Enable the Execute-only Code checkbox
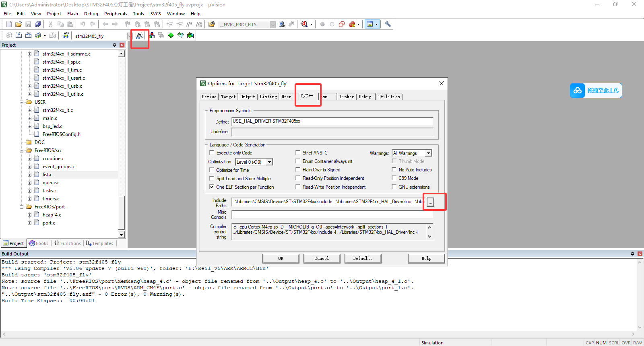The width and height of the screenshot is (644, 346). pyautogui.click(x=212, y=153)
